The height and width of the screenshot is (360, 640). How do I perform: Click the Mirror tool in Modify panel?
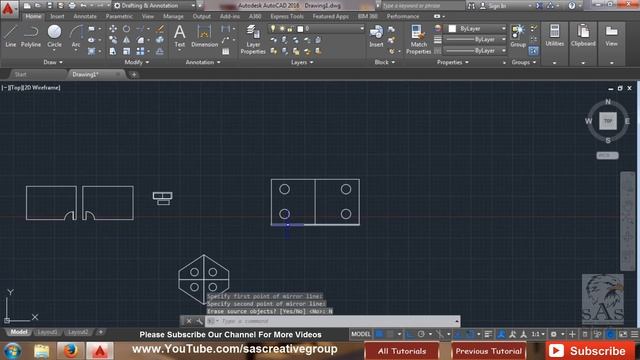[127, 40]
